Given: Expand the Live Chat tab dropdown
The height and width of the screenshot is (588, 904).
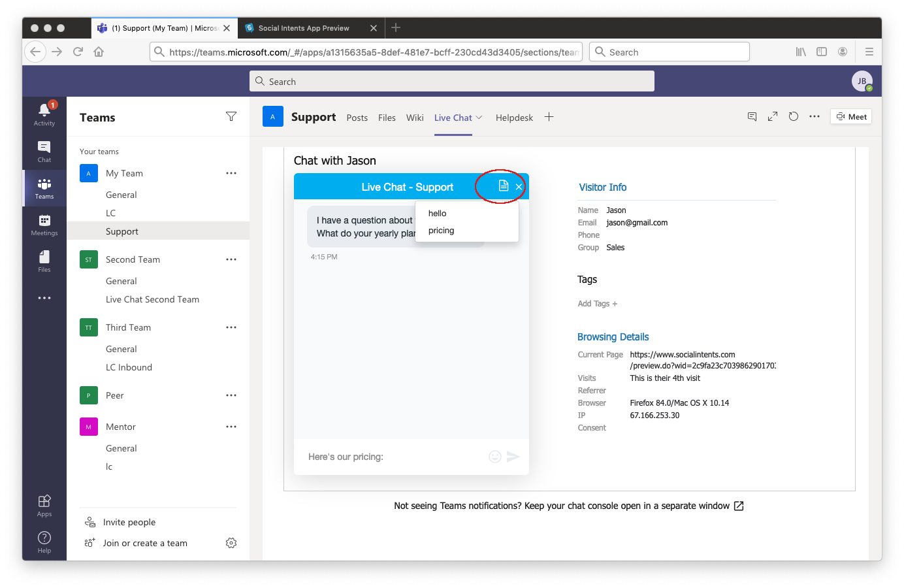Looking at the screenshot, I should pyautogui.click(x=479, y=118).
